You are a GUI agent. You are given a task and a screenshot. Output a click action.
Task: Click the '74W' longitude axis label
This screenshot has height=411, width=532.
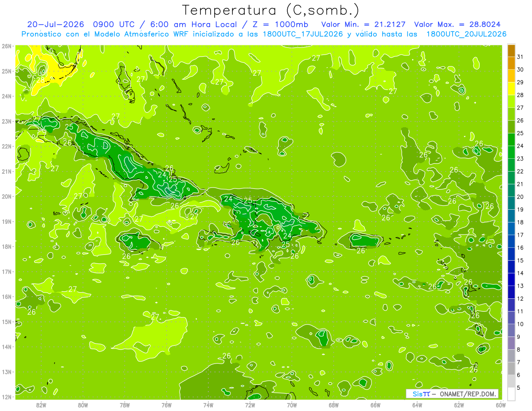point(208,404)
